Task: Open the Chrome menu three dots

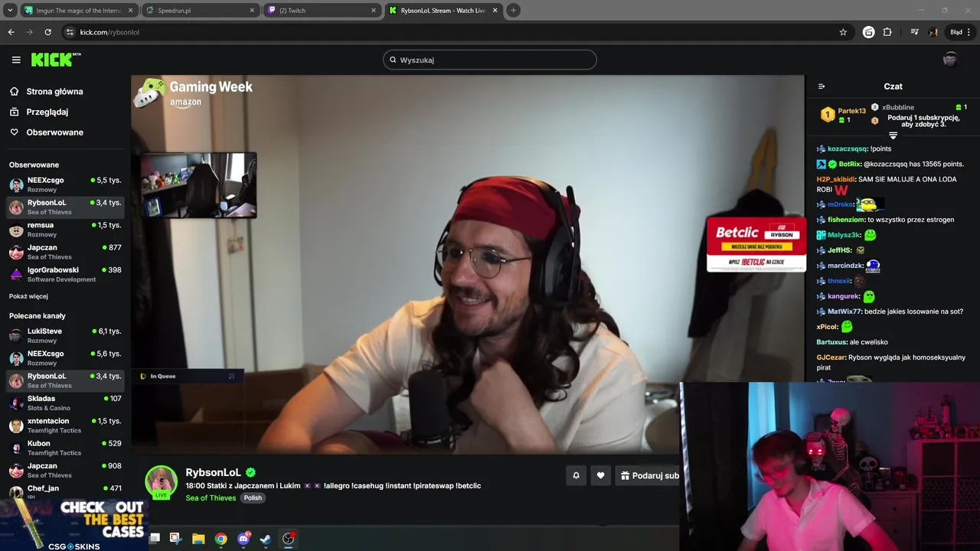Action: [x=969, y=32]
